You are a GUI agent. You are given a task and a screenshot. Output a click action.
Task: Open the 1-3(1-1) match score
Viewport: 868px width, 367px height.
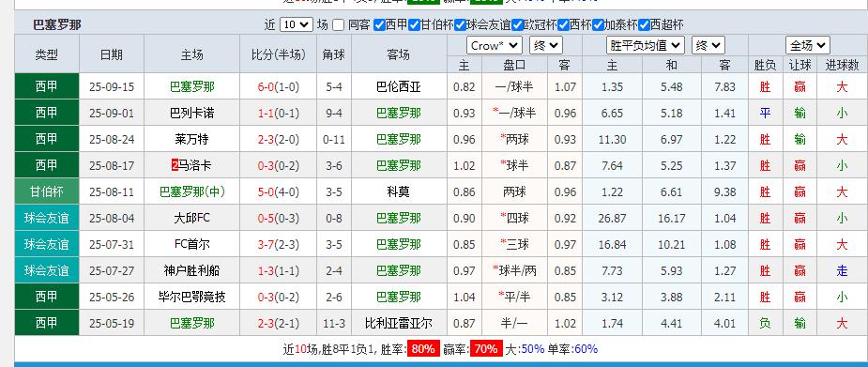[x=278, y=270]
